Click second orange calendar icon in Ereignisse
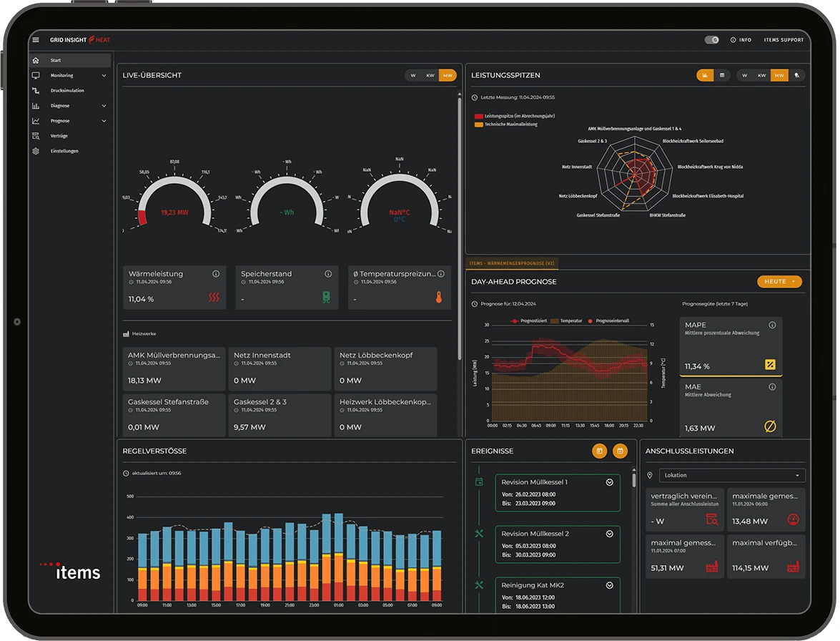The height and width of the screenshot is (641, 840). click(x=620, y=451)
